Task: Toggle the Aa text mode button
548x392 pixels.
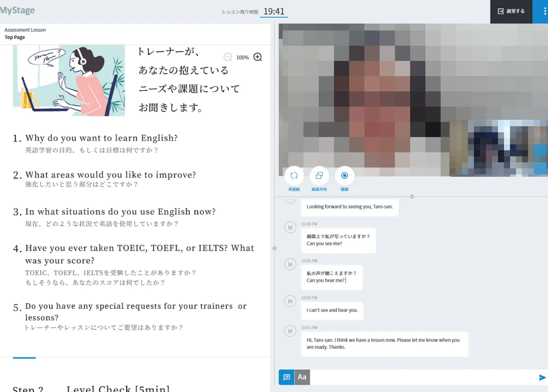Action: tap(302, 377)
